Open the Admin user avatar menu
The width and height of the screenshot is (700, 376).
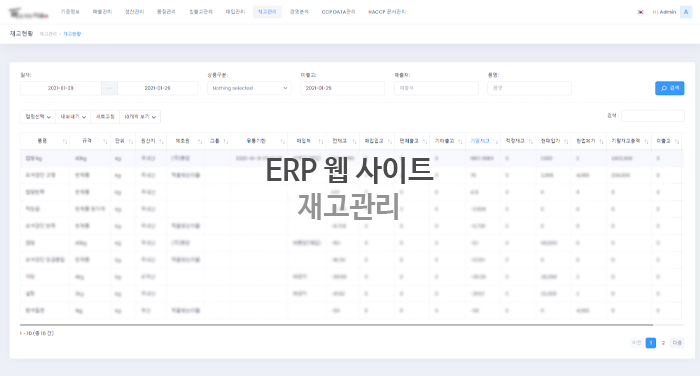coord(686,12)
